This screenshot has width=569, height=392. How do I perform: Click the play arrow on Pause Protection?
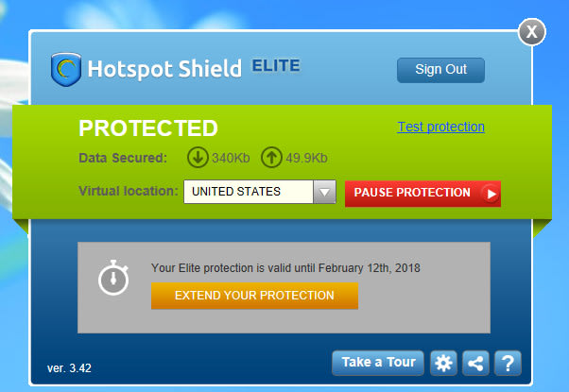[491, 194]
